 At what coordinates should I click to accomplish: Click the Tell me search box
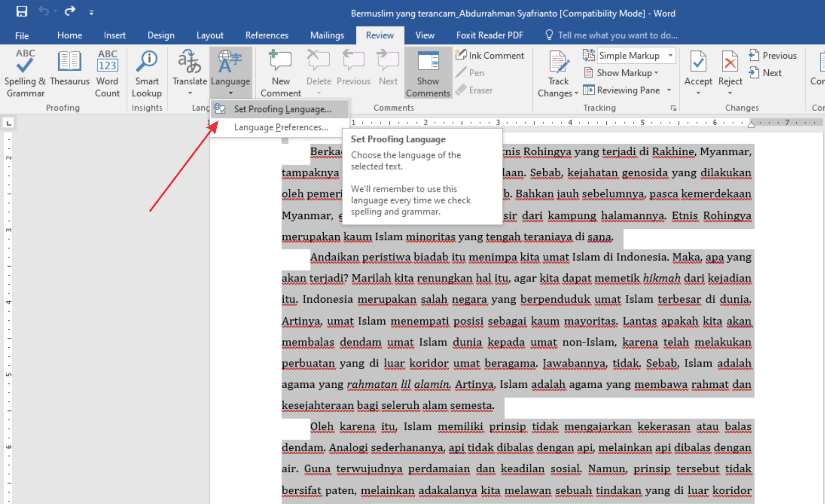pyautogui.click(x=617, y=35)
